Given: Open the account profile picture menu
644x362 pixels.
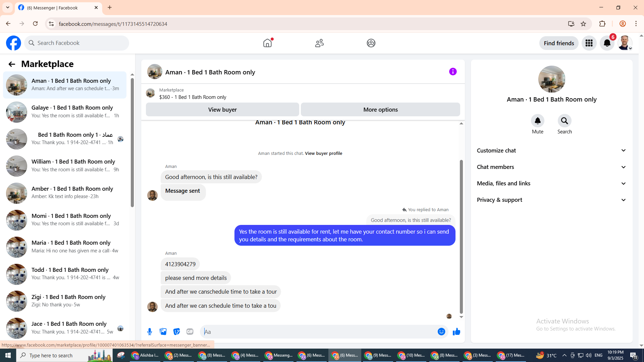Looking at the screenshot, I should [625, 43].
